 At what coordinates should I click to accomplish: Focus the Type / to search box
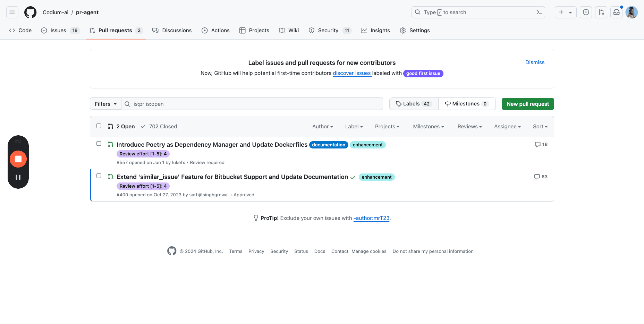[472, 12]
